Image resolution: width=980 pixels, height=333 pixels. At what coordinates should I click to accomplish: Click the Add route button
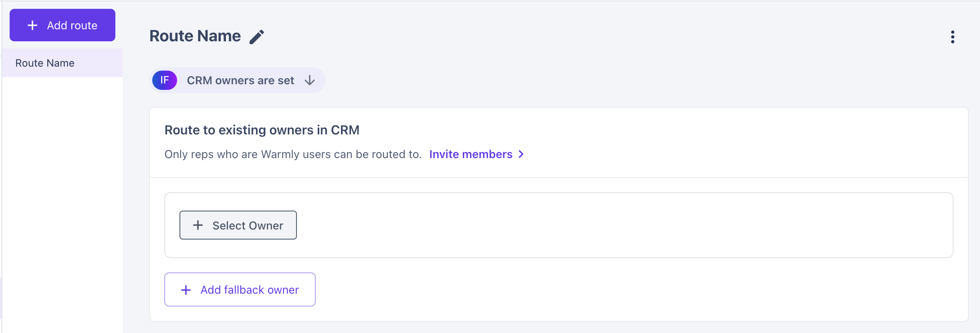[x=63, y=25]
